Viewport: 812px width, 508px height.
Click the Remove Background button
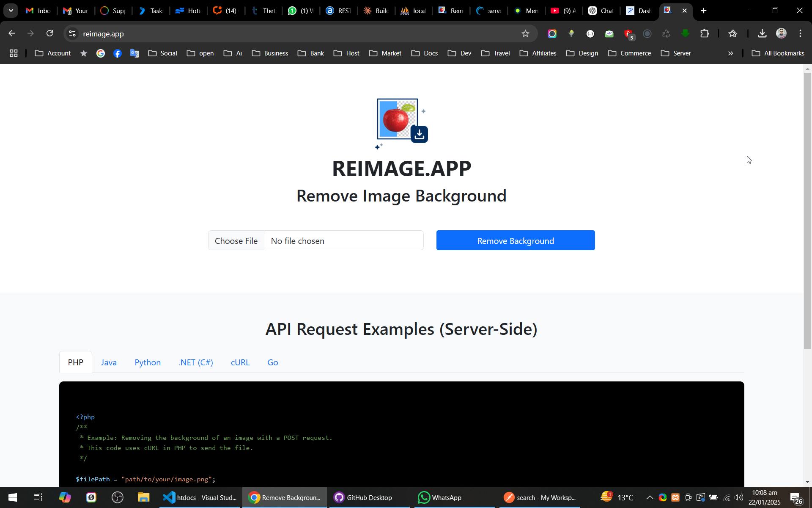[x=516, y=240]
